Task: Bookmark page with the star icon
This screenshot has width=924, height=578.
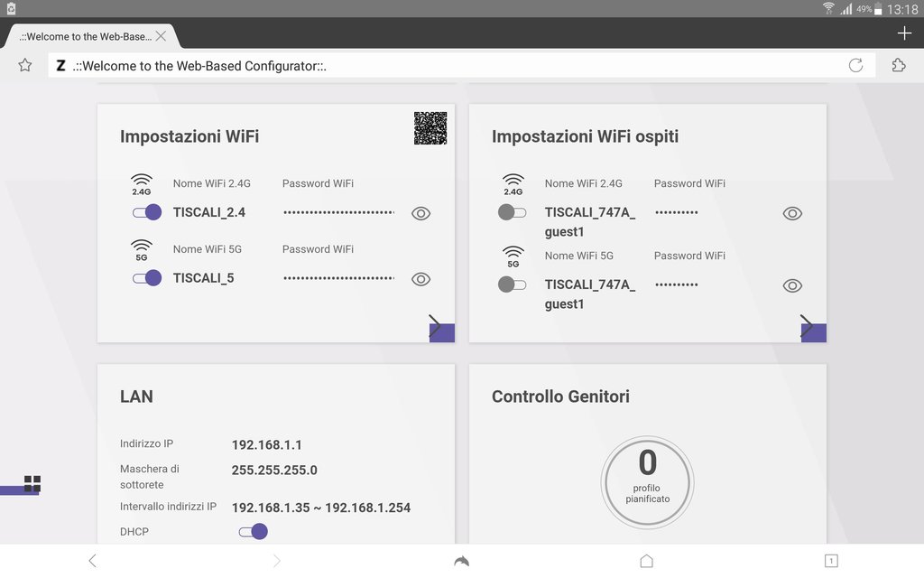Action: (24, 65)
